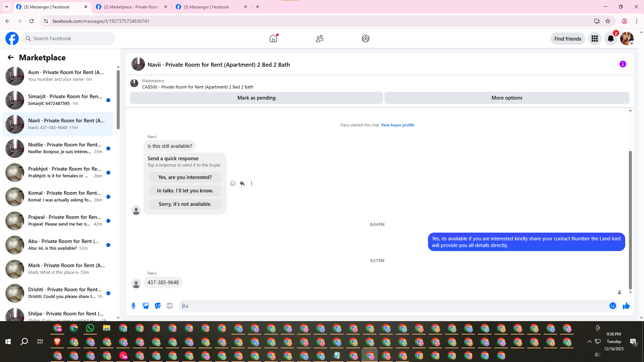Open File Explorer from the taskbar
Image resolution: width=644 pixels, height=362 pixels.
[x=106, y=328]
